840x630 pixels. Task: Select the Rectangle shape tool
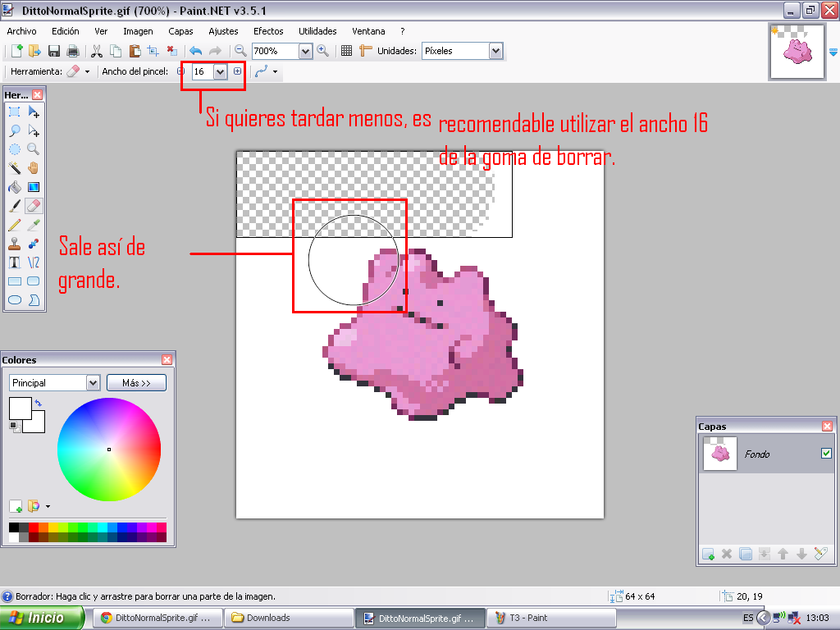(15, 281)
